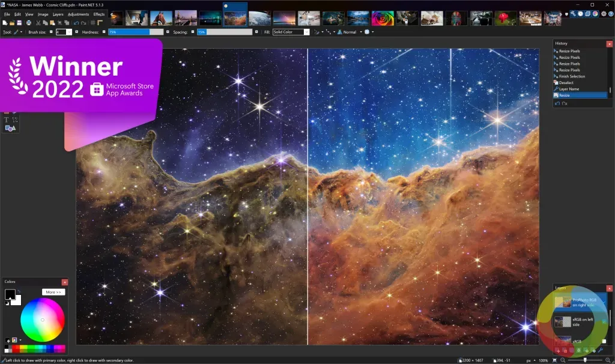Toggle the Colors window button top right

click(x=595, y=14)
